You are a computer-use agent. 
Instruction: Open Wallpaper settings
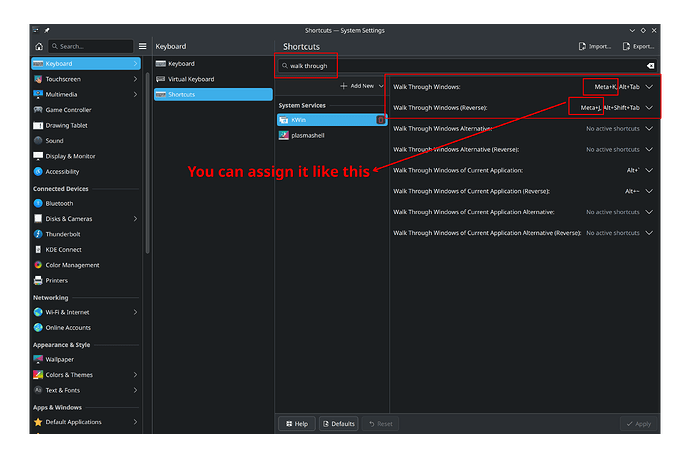pos(86,359)
